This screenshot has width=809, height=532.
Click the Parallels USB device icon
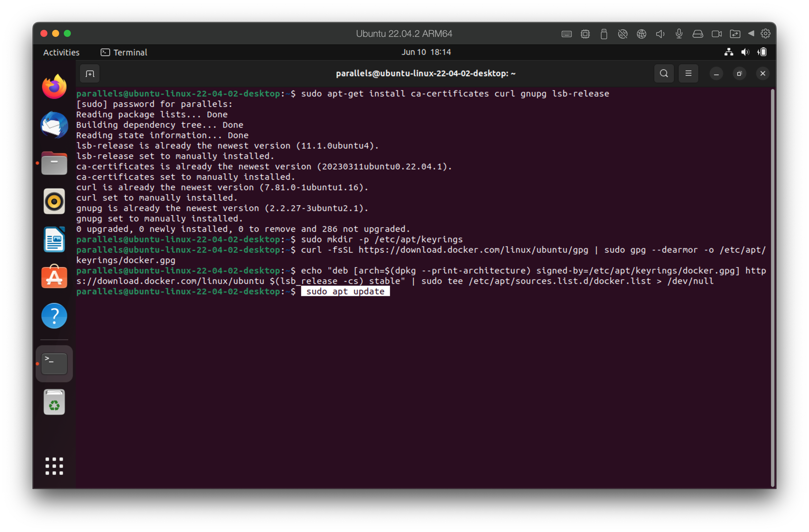[x=604, y=34]
